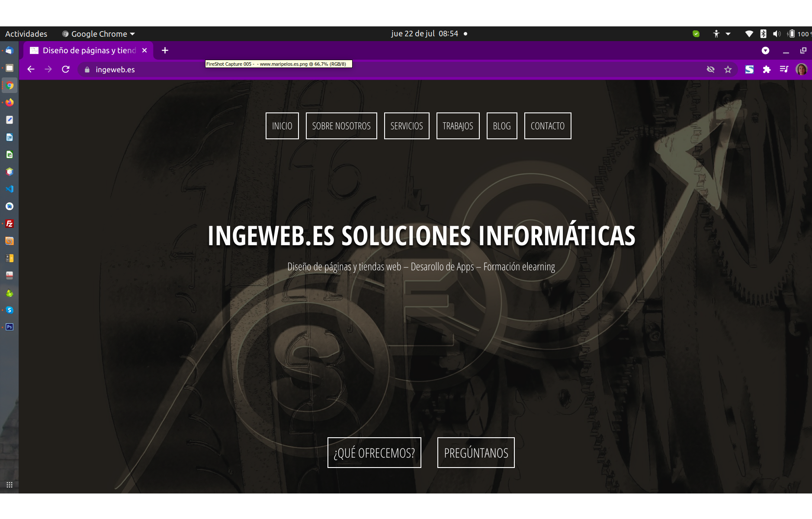Click the crossed-out eye icon in address bar
Screen dimensions: 812x519
pyautogui.click(x=710, y=69)
